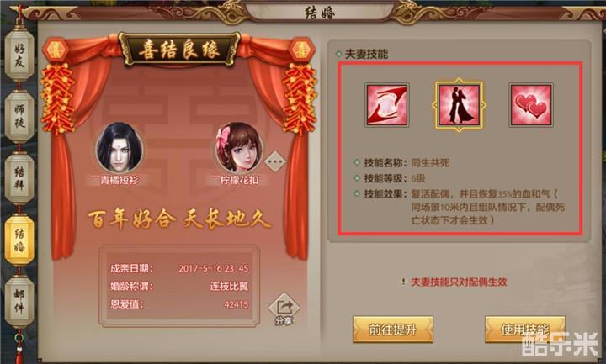Select the dancing couple silhouette skill
The width and height of the screenshot is (606, 364).
459,104
